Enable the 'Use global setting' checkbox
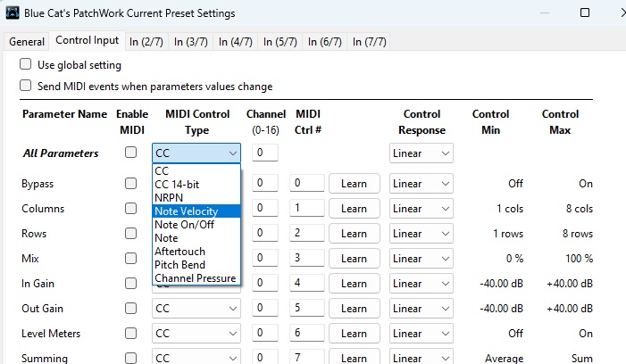 [x=26, y=65]
